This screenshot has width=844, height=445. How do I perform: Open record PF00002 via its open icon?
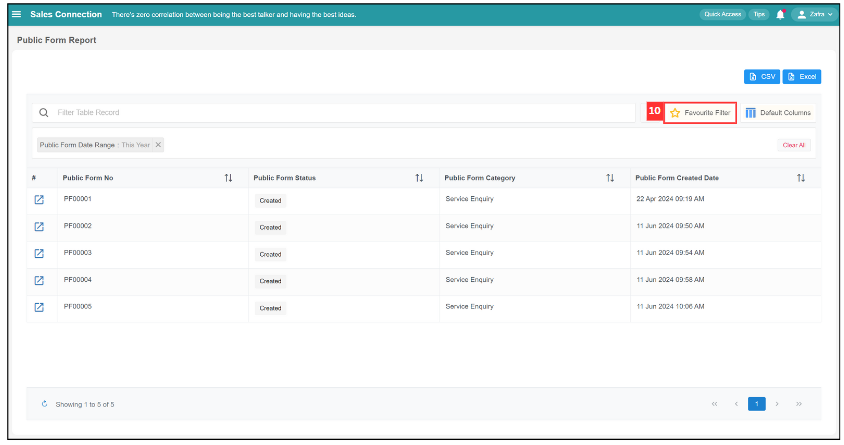[39, 227]
